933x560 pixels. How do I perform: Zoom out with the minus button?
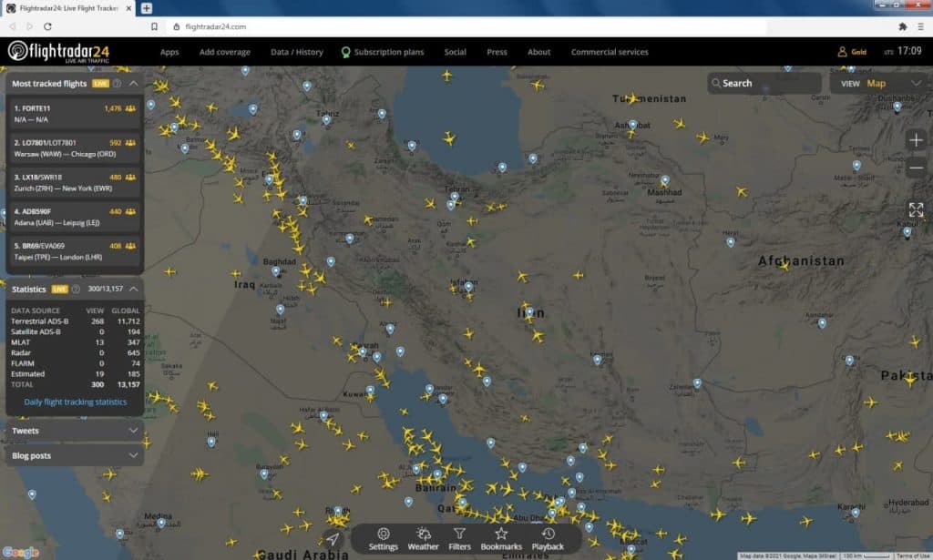tap(916, 168)
